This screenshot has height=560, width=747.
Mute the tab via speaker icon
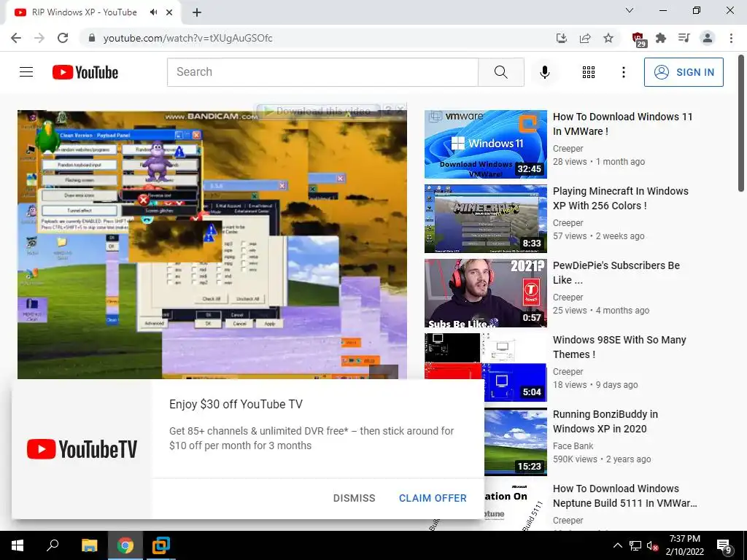click(x=153, y=12)
